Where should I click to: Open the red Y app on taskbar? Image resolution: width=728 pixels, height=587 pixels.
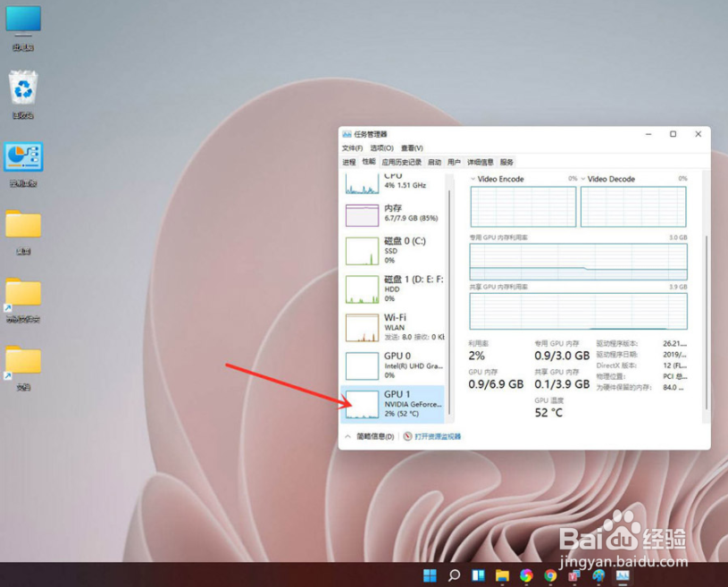(574, 575)
